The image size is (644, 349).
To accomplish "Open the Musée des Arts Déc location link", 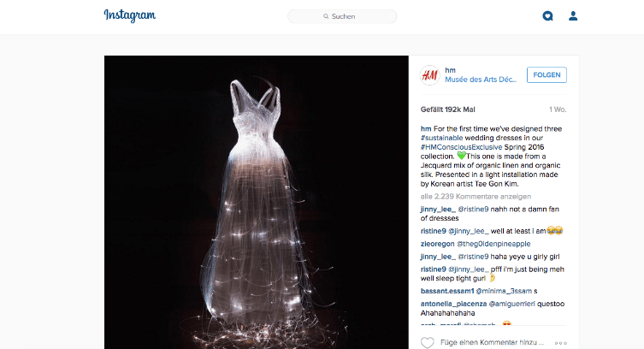I will (481, 80).
